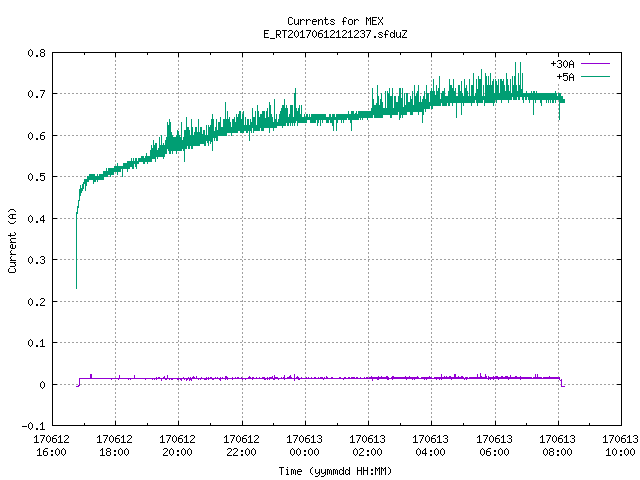Click the purple +30A step-down at the trace end

coord(562,382)
